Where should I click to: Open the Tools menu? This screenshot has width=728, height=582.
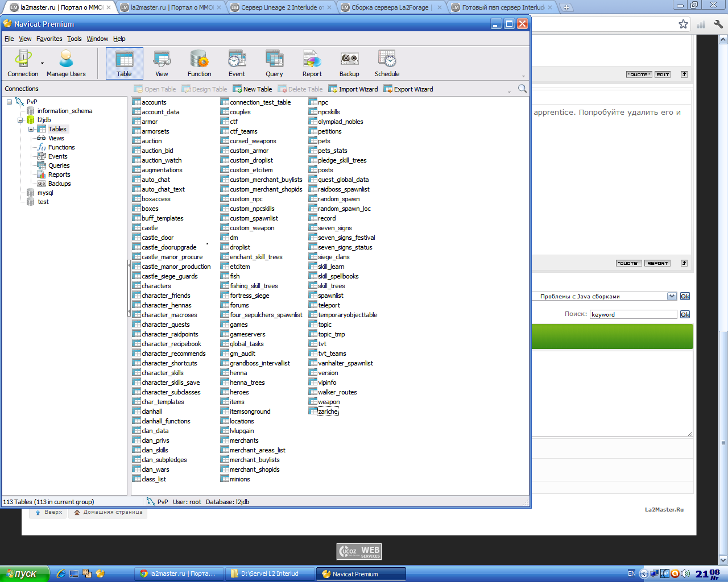click(x=74, y=39)
